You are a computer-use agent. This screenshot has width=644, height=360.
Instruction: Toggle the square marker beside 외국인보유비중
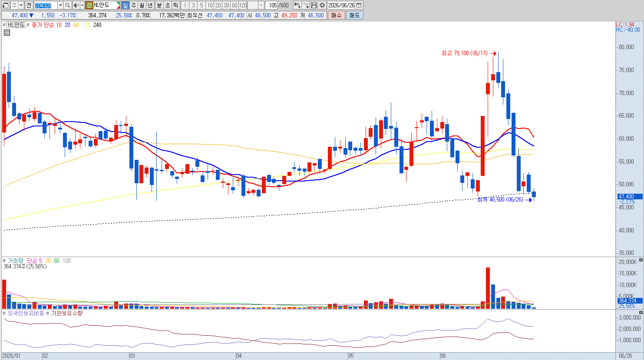click(5, 313)
